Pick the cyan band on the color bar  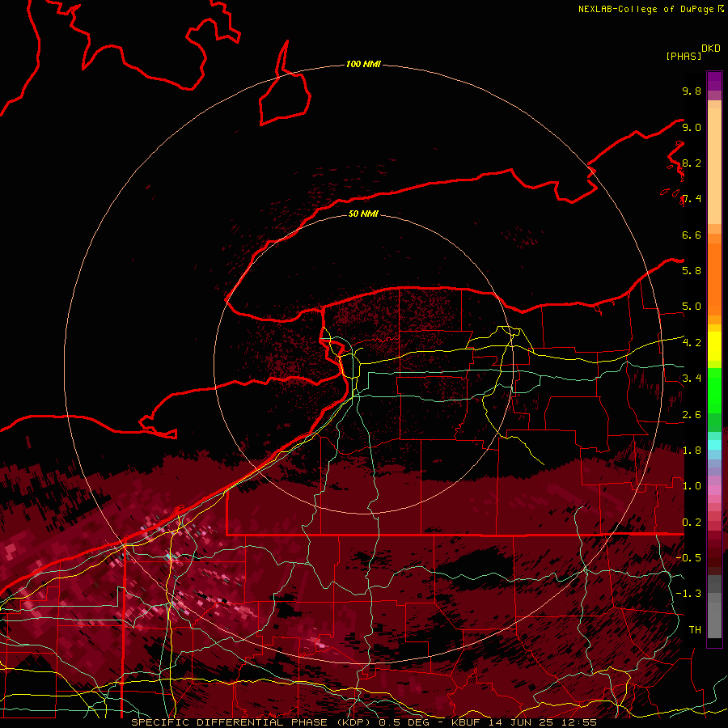[x=714, y=445]
